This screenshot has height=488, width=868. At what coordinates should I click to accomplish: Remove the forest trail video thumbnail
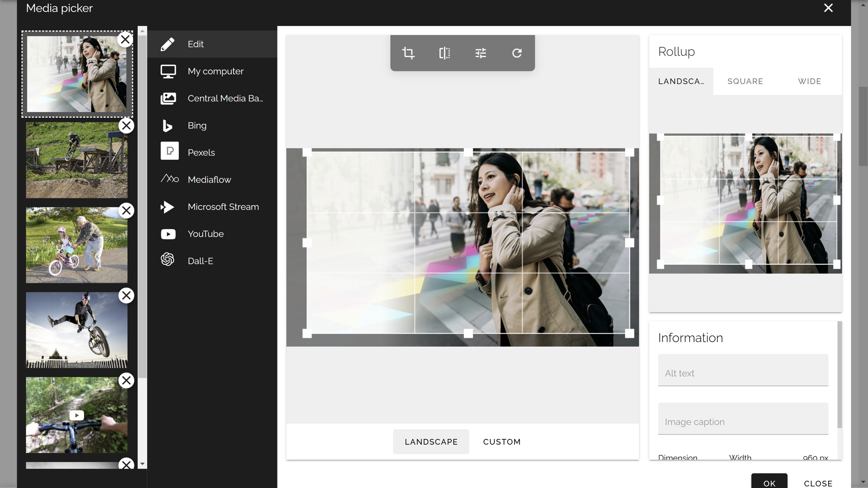(126, 380)
